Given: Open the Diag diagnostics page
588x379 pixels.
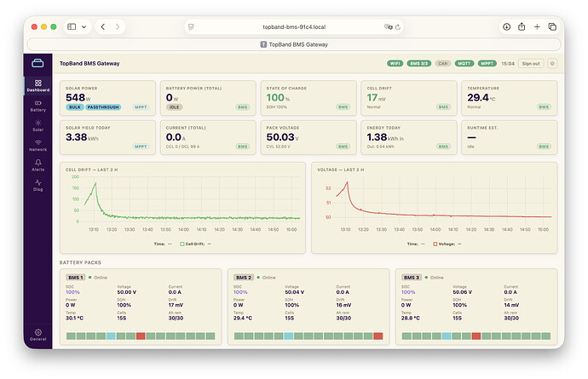Looking at the screenshot, I should click(x=37, y=186).
